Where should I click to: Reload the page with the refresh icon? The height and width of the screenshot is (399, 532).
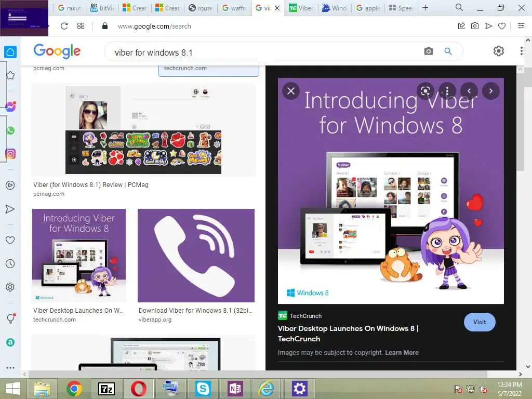click(64, 26)
